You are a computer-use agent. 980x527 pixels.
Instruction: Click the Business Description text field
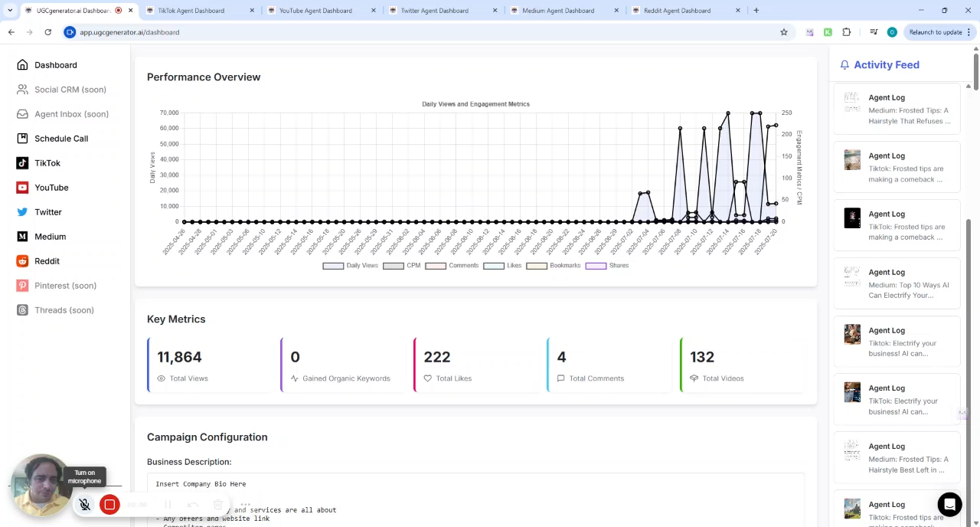coord(475,498)
